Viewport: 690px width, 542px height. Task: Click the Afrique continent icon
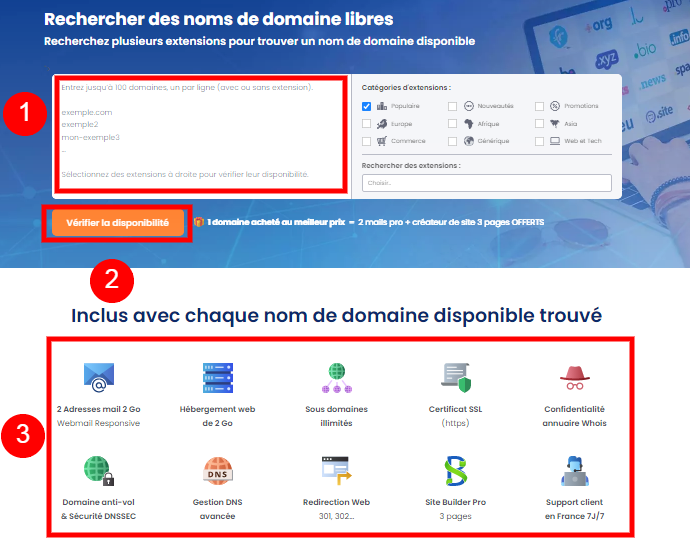[469, 124]
